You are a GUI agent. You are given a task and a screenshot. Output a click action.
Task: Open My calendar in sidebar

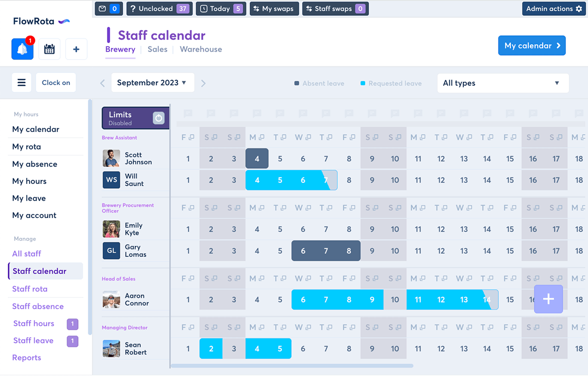tap(36, 129)
